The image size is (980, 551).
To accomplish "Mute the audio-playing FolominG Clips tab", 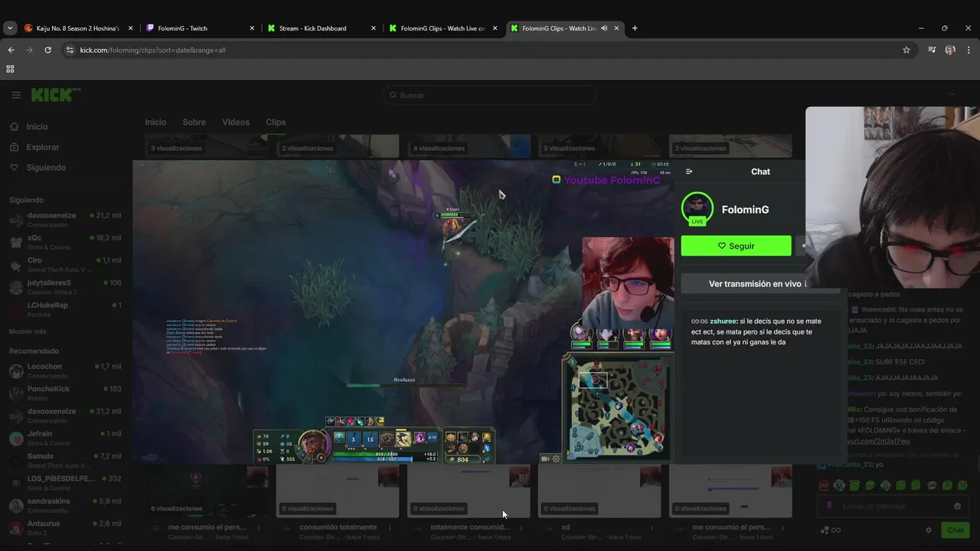I will [604, 28].
